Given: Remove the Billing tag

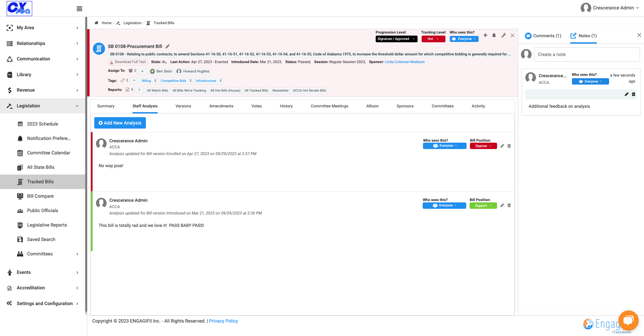Looking at the screenshot, I should click(155, 81).
